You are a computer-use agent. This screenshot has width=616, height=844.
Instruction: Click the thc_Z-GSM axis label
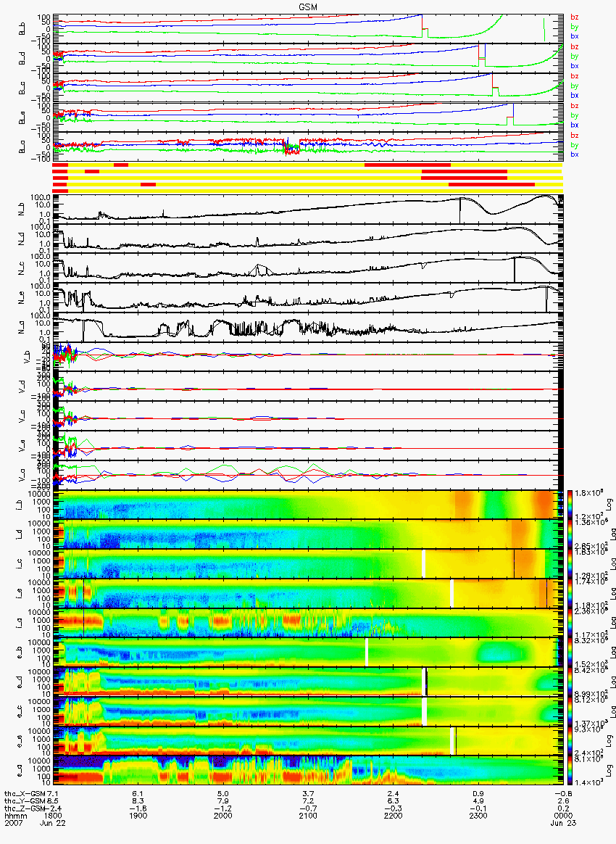(x=25, y=808)
